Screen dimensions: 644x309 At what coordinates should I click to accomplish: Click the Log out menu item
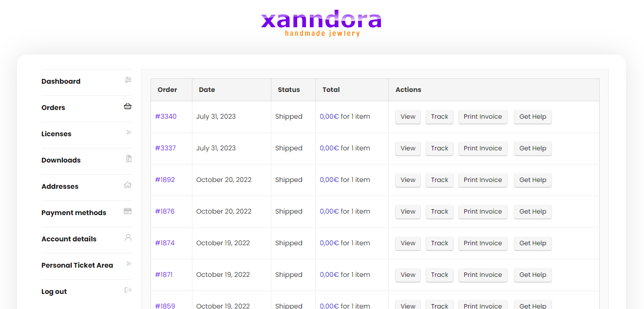[54, 291]
